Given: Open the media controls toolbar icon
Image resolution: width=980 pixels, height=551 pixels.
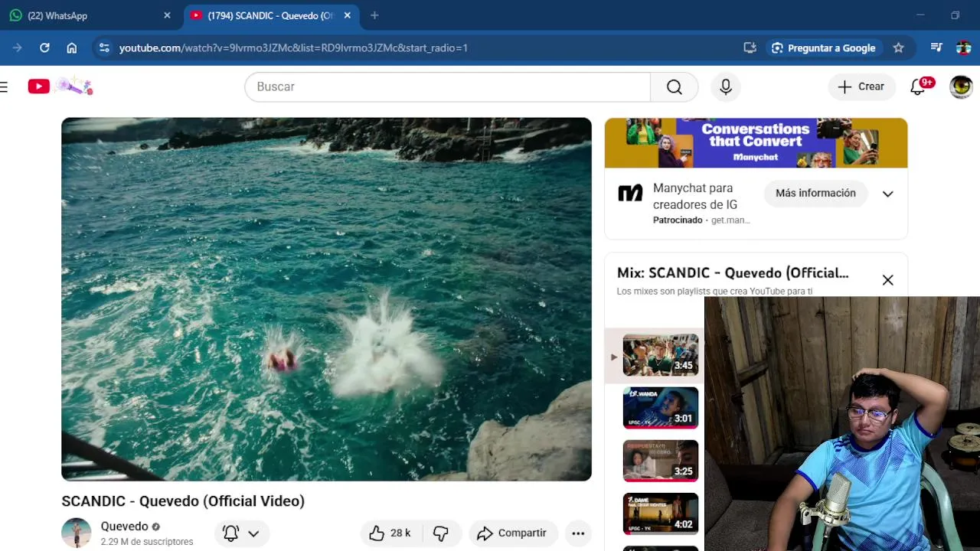Looking at the screenshot, I should pos(936,47).
